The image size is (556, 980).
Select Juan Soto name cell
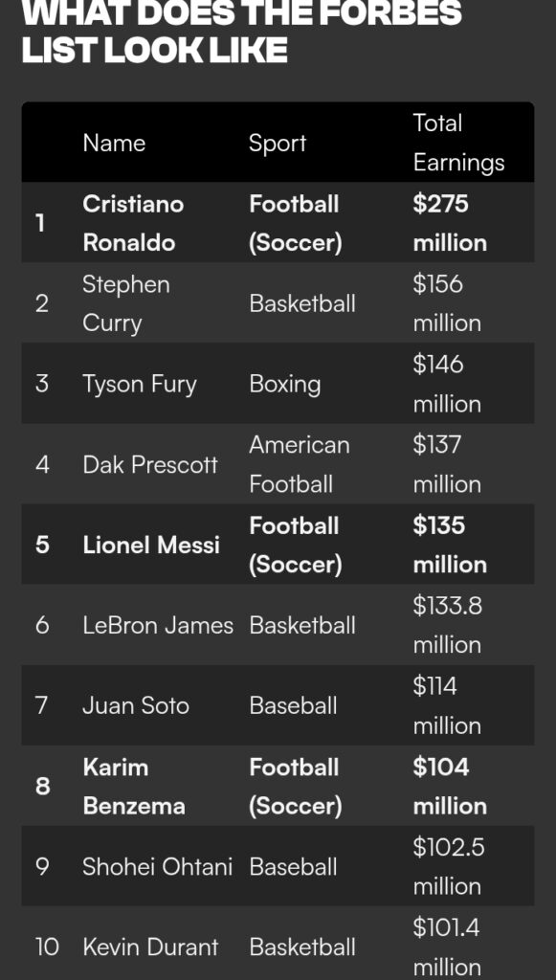[x=136, y=705]
